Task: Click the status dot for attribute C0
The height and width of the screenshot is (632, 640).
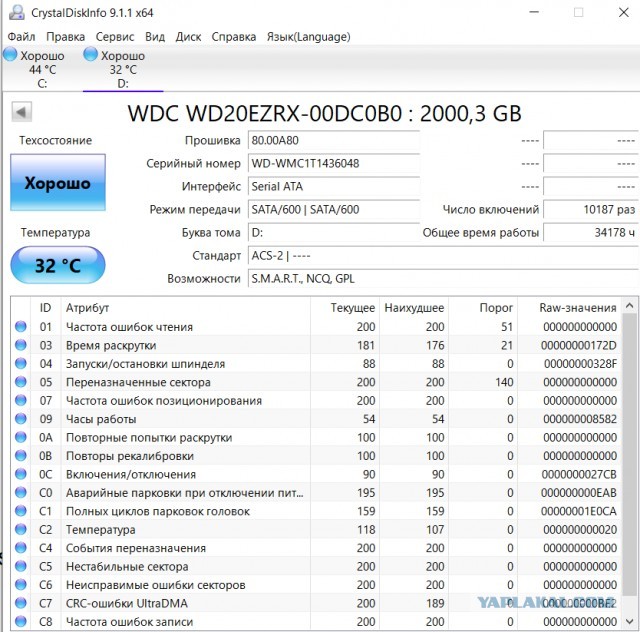Action: (21, 492)
